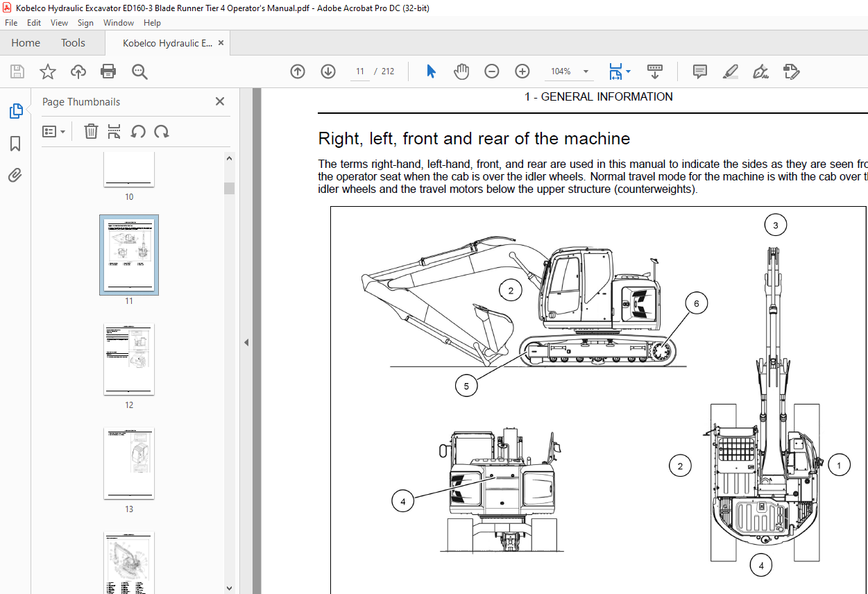Close the Page Thumbnails panel
Viewport: 868px width, 594px height.
220,101
